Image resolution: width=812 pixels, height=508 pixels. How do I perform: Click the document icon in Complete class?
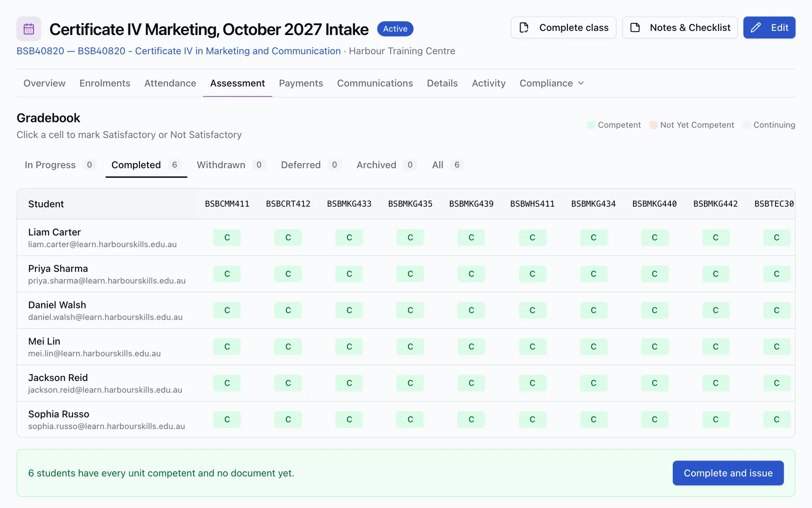[x=524, y=27]
